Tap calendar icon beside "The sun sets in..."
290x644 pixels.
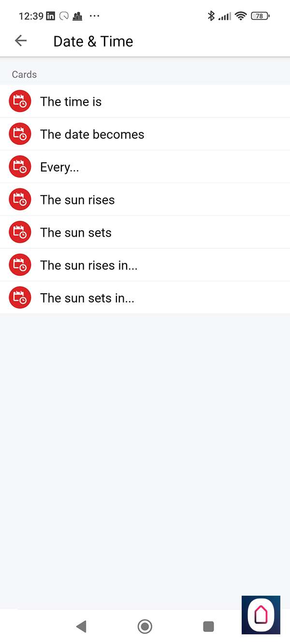pyautogui.click(x=20, y=298)
